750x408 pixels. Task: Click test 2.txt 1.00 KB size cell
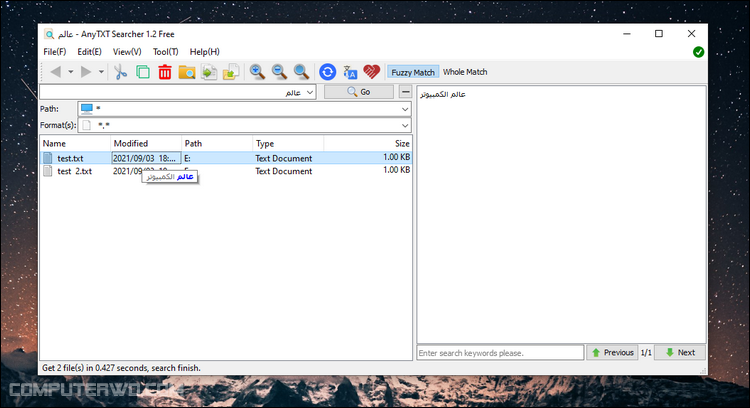(x=397, y=170)
